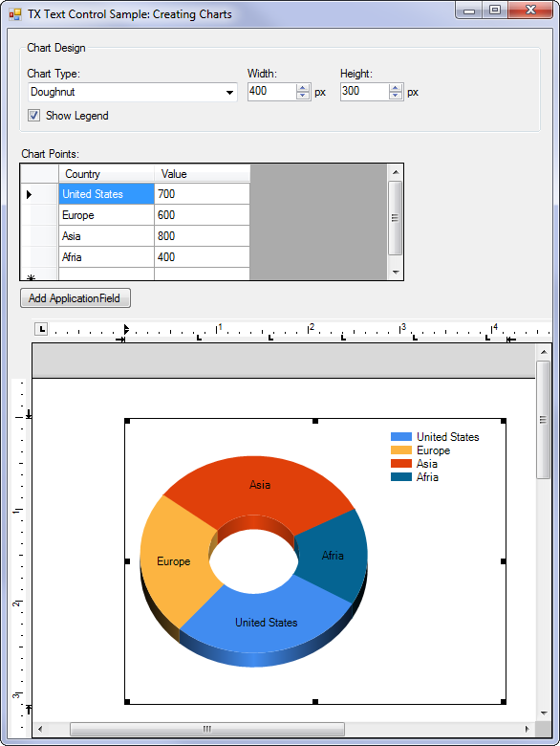Select the top-center chart resize handle
The height and width of the screenshot is (746, 560).
[315, 421]
